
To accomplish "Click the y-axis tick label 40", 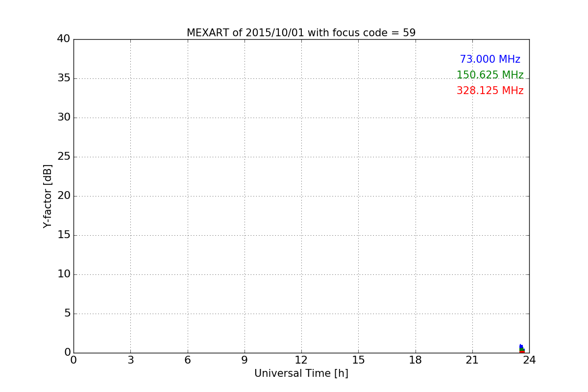I will click(x=64, y=39).
